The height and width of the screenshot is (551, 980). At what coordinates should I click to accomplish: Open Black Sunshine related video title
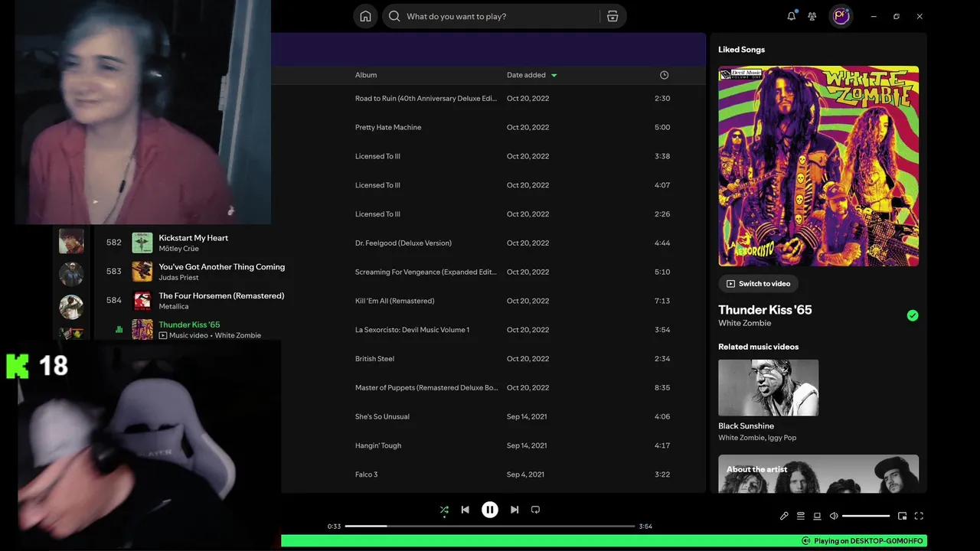(746, 425)
